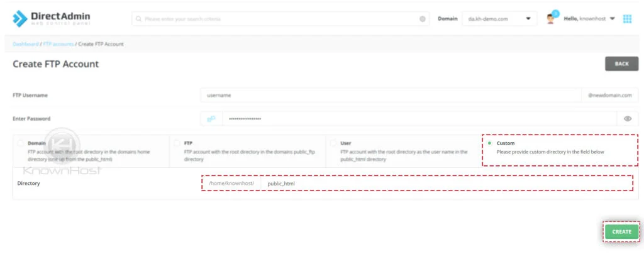This screenshot has height=254, width=644.
Task: Click the round icon at search bar end
Action: pos(423,19)
